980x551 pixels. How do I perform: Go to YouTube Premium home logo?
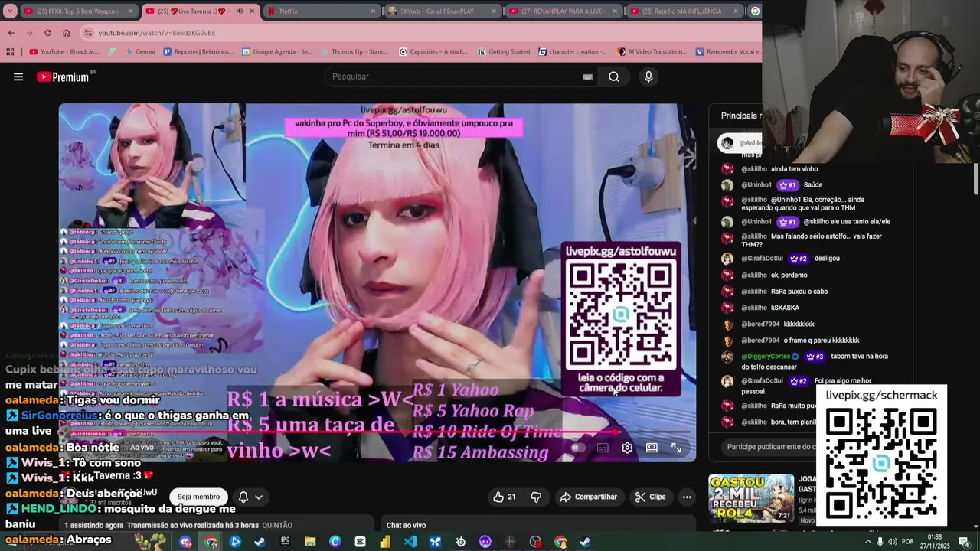click(64, 77)
